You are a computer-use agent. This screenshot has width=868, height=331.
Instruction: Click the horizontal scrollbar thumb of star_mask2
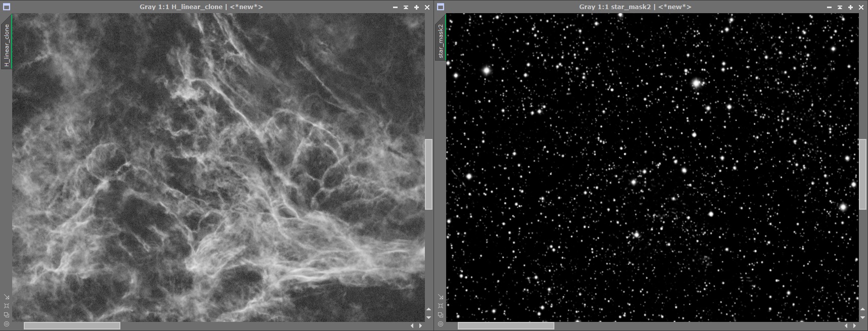(506, 326)
